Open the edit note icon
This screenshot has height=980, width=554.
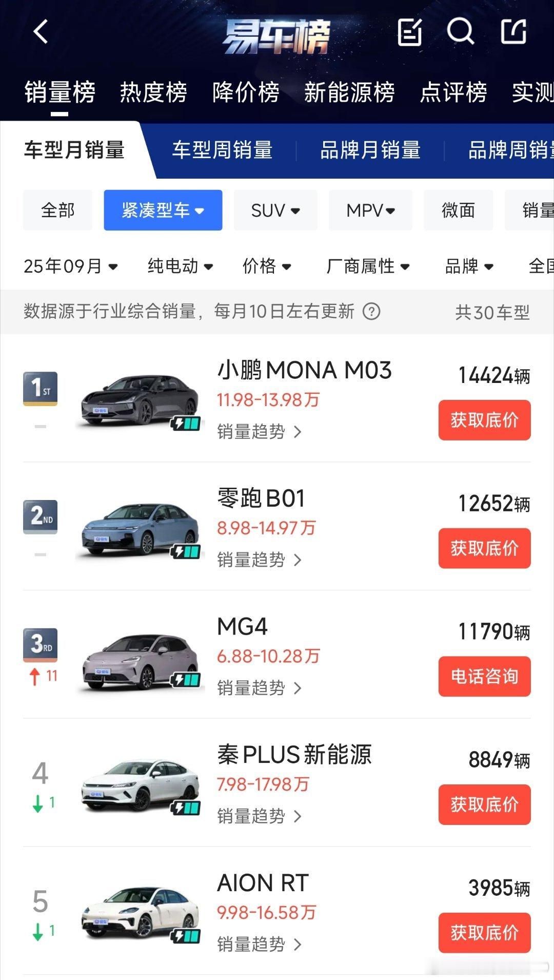410,32
